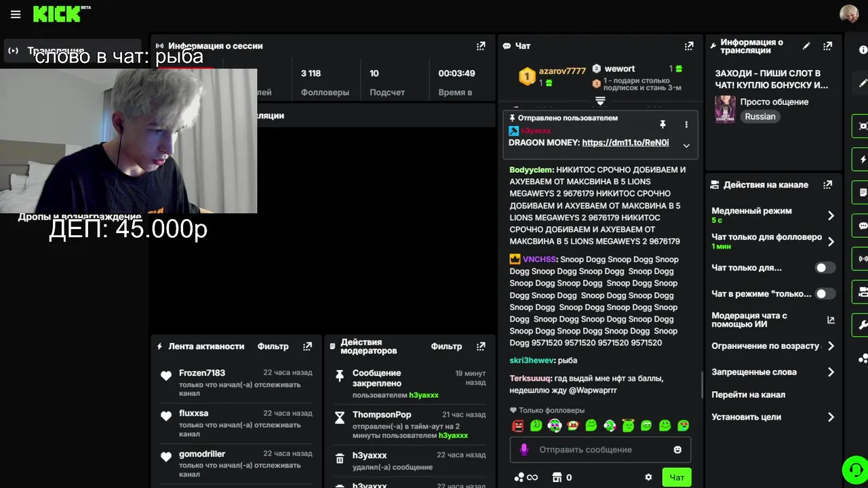This screenshot has height=488, width=868.
Task: Send message with green 'Чат' button
Action: point(677,477)
